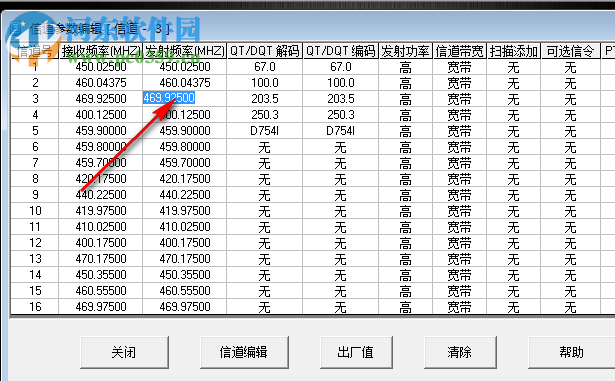Open 信道编辑 dialog button
615x381 pixels.
(x=244, y=352)
